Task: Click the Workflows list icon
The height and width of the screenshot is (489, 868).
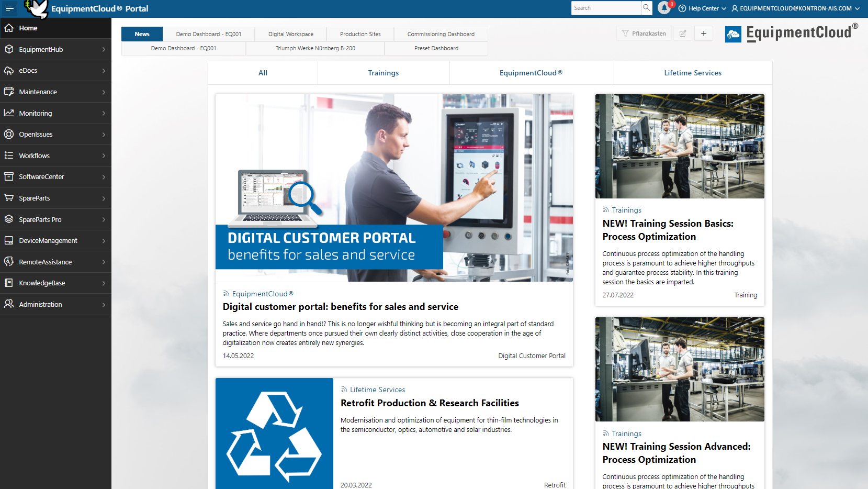Action: (x=9, y=155)
